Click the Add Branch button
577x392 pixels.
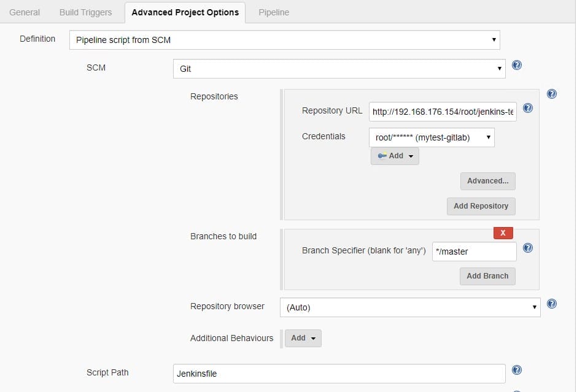487,276
